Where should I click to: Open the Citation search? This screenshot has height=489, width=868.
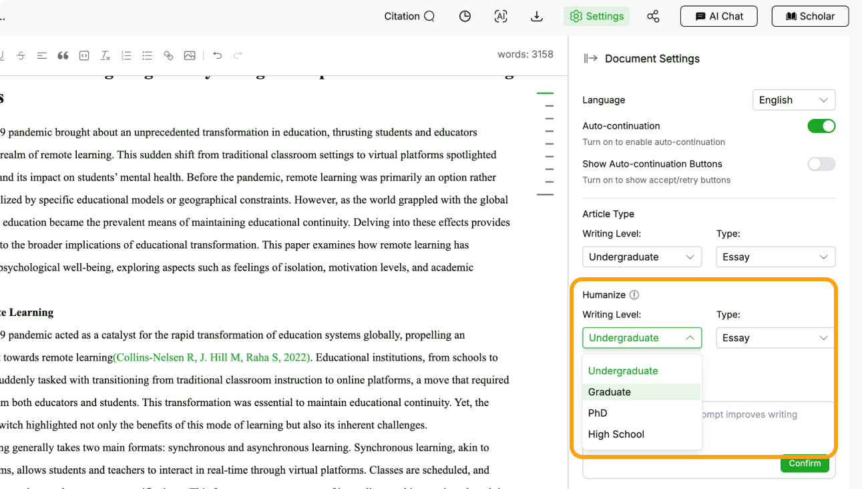point(409,16)
